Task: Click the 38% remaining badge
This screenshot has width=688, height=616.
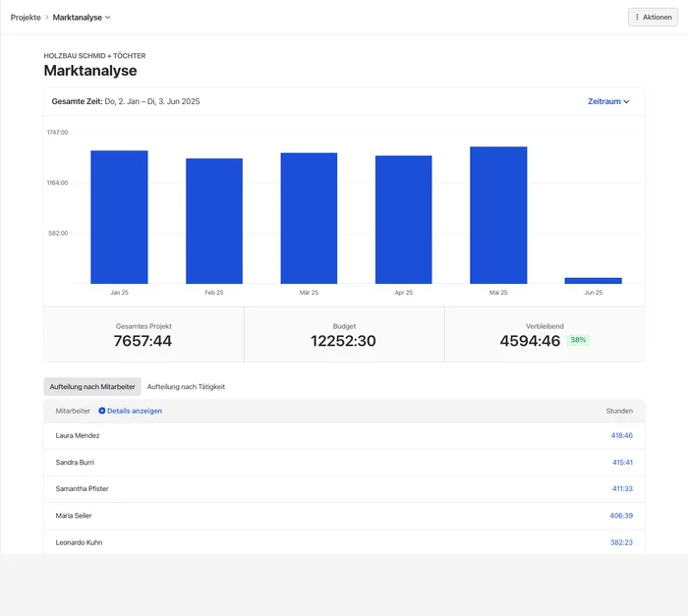Action: pyautogui.click(x=578, y=340)
